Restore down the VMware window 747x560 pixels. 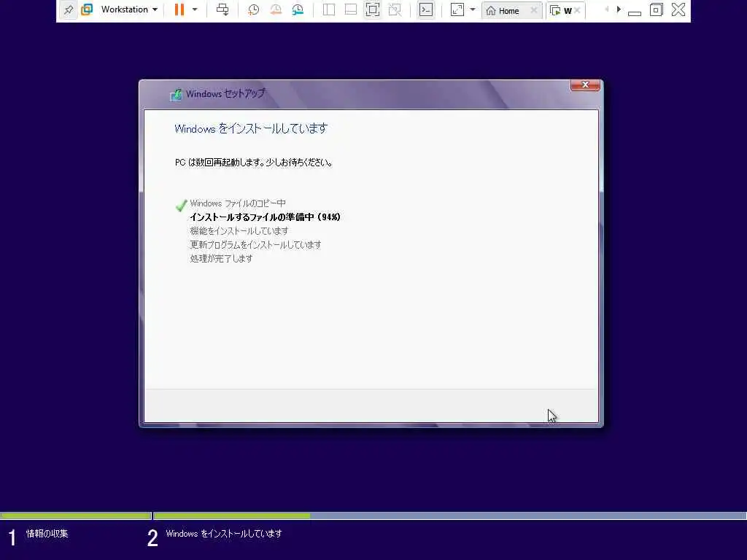[656, 9]
